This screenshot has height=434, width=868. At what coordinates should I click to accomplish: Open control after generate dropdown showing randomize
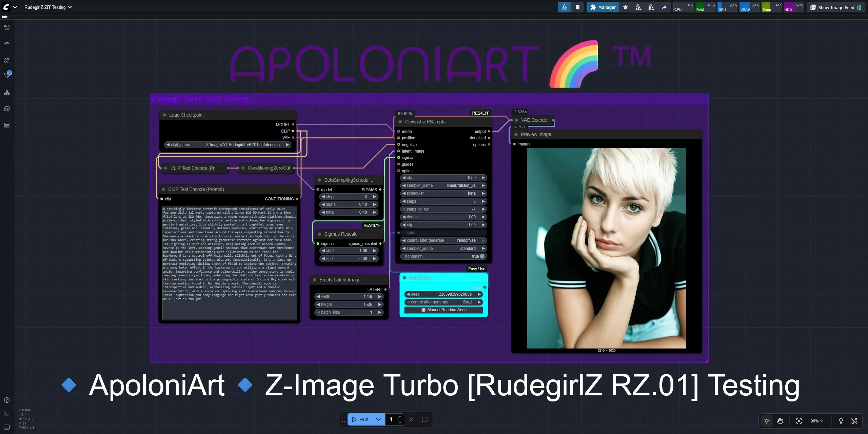[x=443, y=240]
